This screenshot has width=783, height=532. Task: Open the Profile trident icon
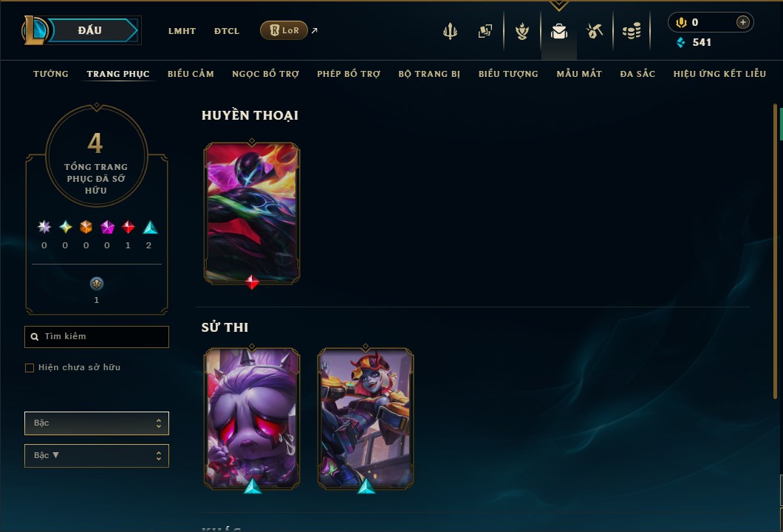(450, 31)
